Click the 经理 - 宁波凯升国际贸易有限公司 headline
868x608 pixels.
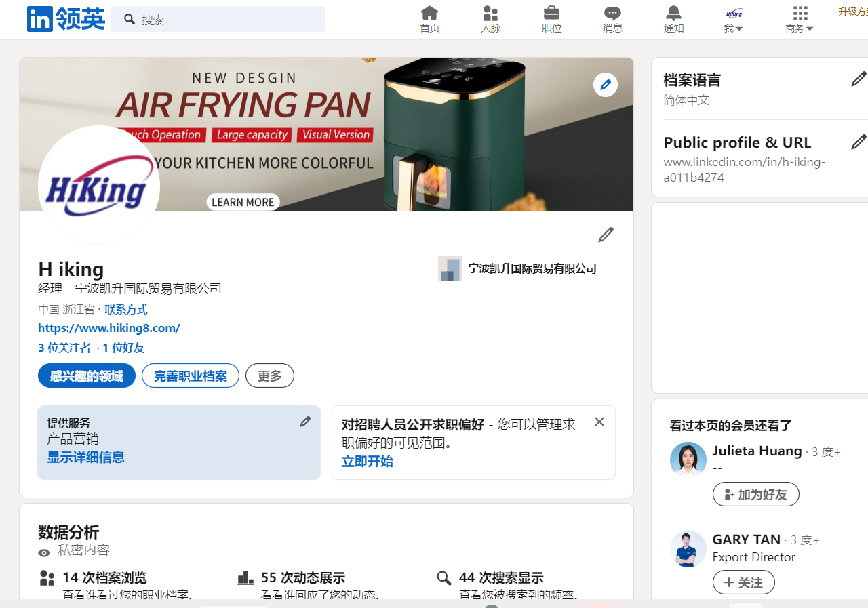click(x=130, y=289)
